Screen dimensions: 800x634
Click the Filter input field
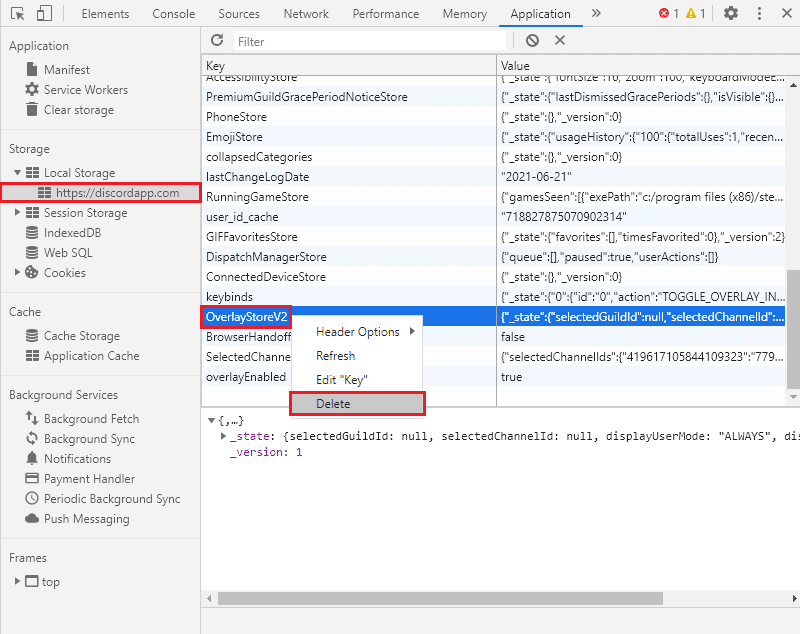370,42
